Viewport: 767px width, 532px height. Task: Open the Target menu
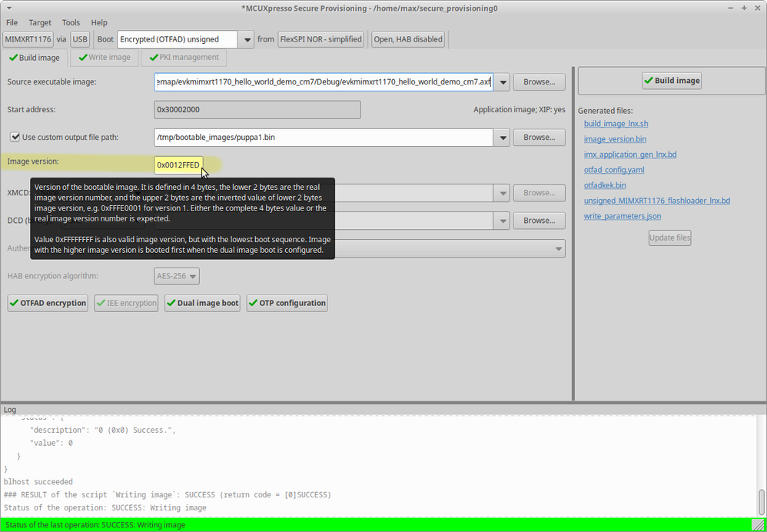click(x=40, y=22)
